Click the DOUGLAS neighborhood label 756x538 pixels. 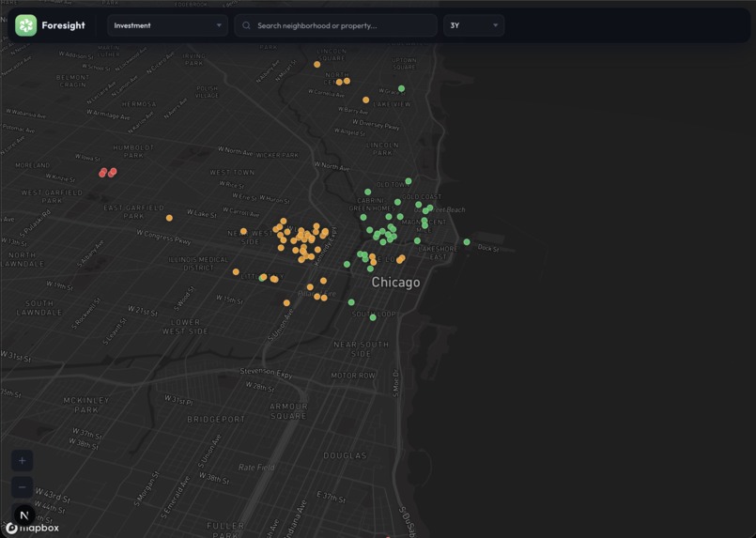[x=345, y=455]
